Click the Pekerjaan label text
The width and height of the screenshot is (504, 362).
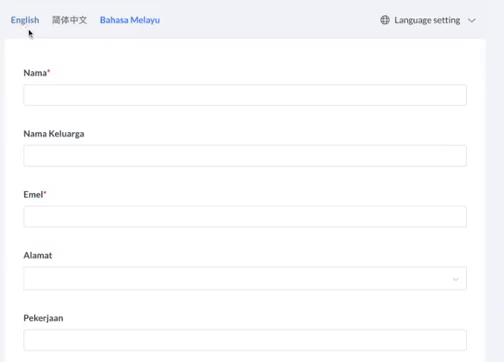click(x=43, y=318)
